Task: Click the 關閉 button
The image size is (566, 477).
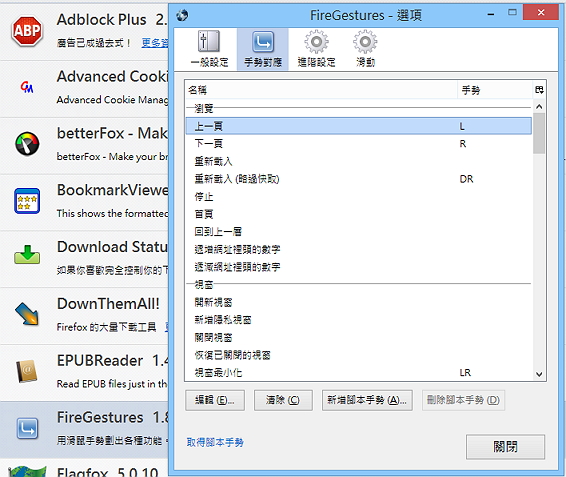Action: point(505,447)
